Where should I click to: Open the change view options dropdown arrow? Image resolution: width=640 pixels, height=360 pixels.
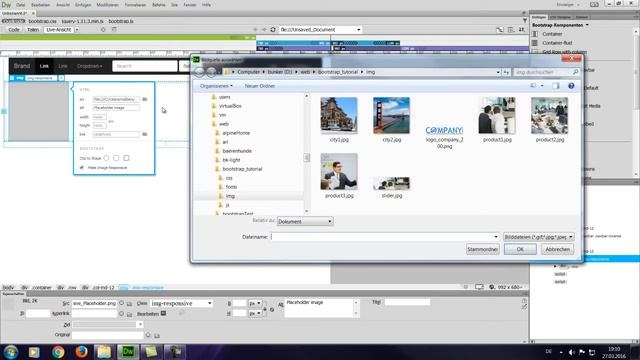(x=542, y=86)
